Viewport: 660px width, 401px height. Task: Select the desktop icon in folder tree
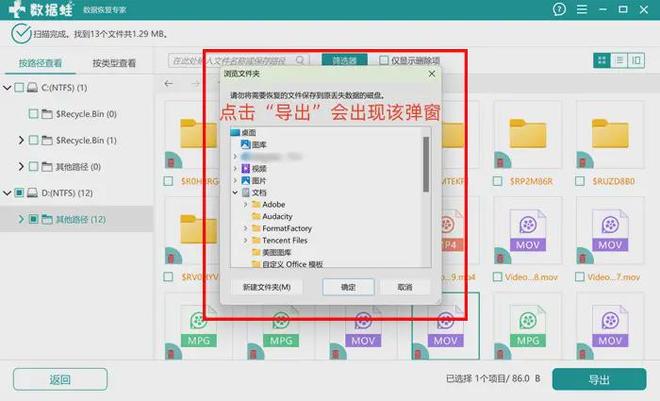coord(235,133)
